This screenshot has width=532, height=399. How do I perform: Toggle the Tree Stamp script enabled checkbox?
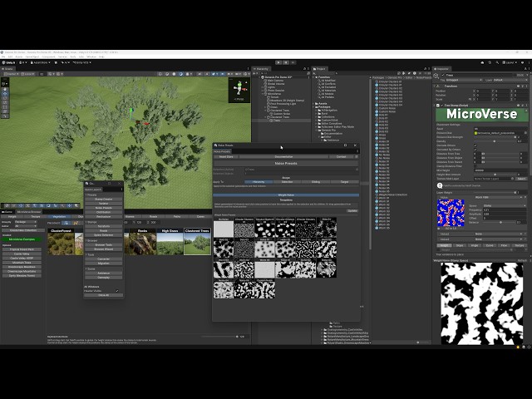(x=441, y=106)
